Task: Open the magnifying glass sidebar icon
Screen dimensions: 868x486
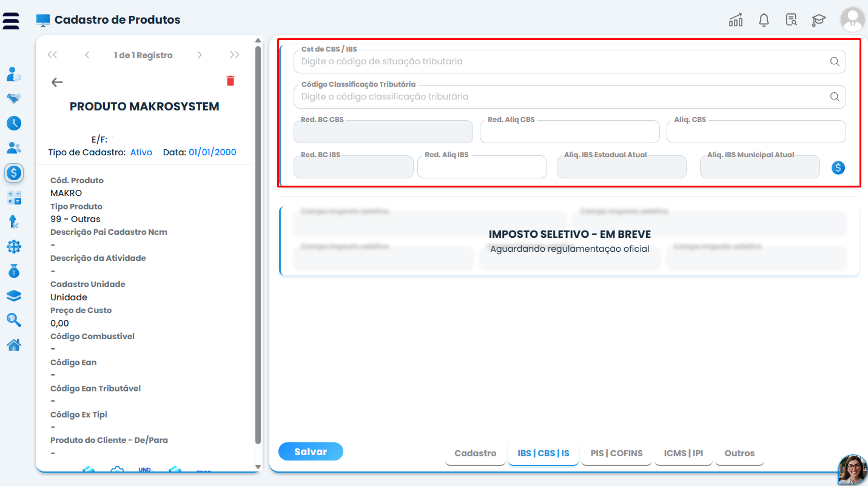Action: (x=14, y=320)
